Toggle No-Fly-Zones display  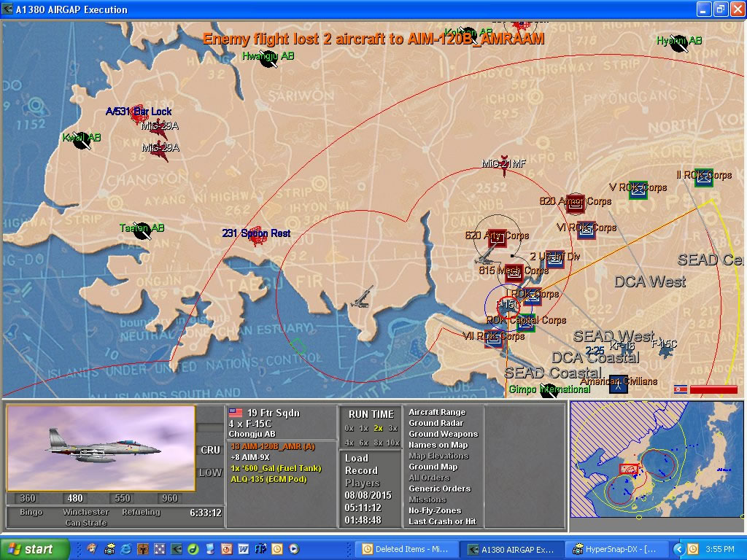click(x=436, y=510)
